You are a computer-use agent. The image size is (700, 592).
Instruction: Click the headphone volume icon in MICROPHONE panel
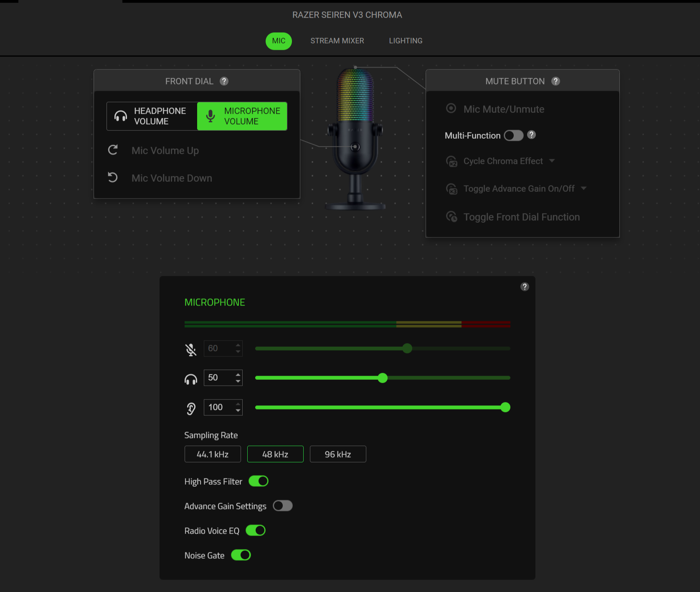191,379
